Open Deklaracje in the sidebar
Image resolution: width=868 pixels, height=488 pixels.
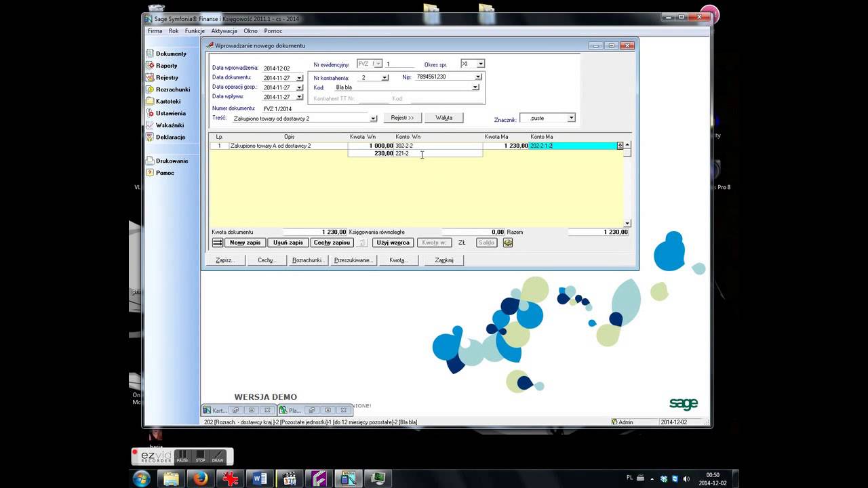pyautogui.click(x=165, y=137)
